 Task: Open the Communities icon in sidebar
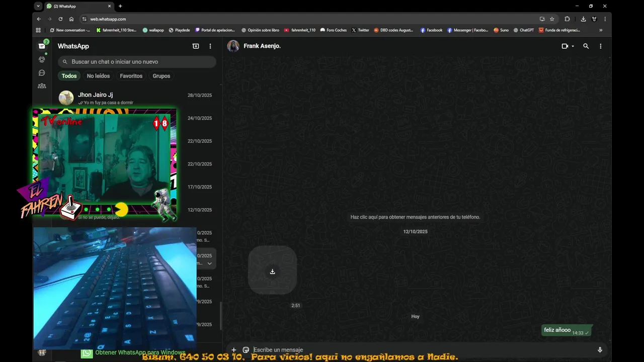tap(42, 86)
